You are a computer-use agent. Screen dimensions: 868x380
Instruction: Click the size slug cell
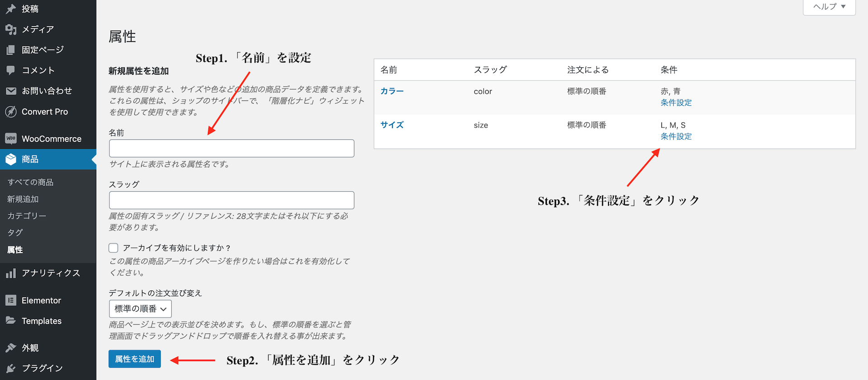click(x=481, y=125)
